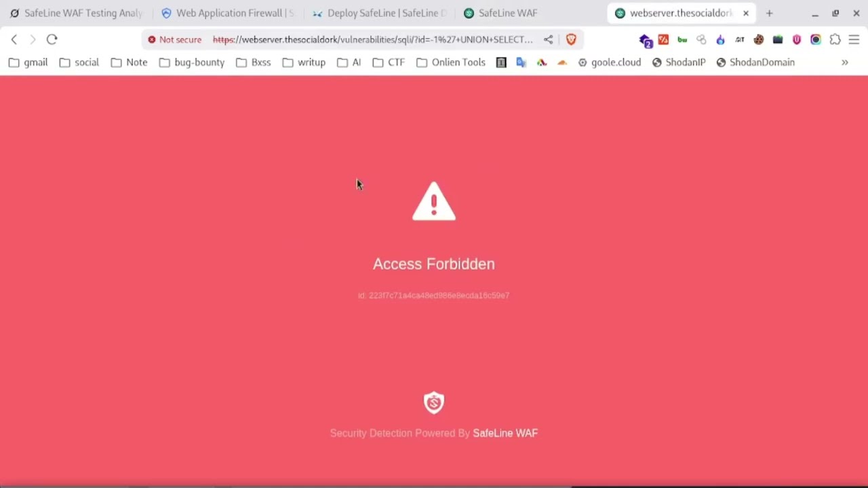Screen dimensions: 868x488
Task: Click the SafeLine shield logo
Action: 434,403
